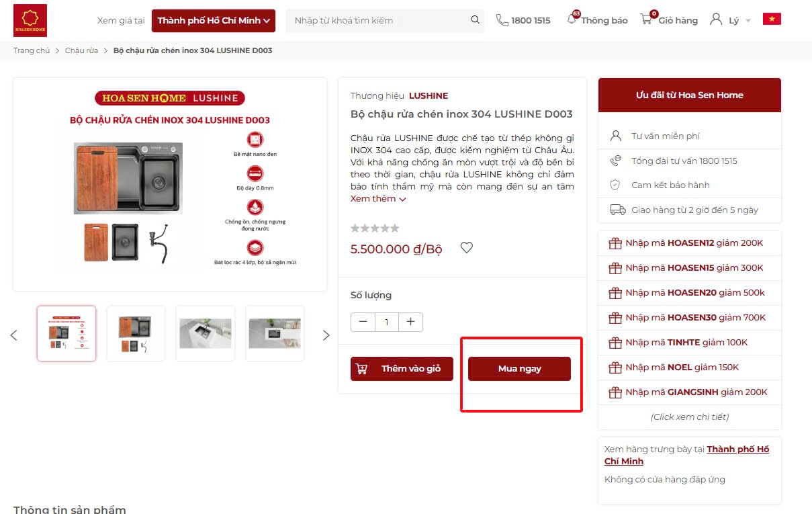Click the free consultation person icon
Image resolution: width=812 pixels, height=514 pixels.
click(x=615, y=136)
